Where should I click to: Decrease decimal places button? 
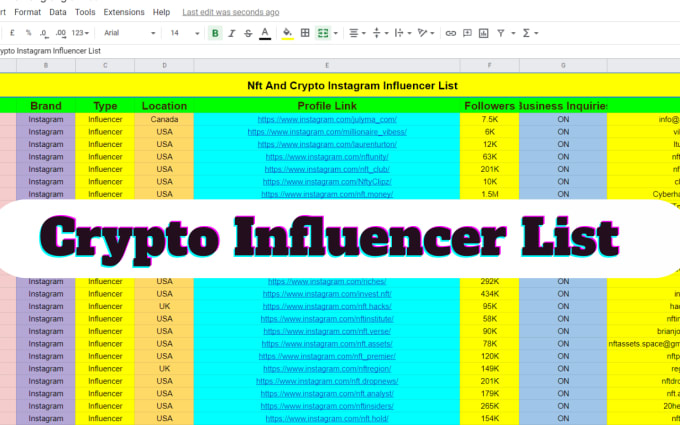pyautogui.click(x=44, y=33)
